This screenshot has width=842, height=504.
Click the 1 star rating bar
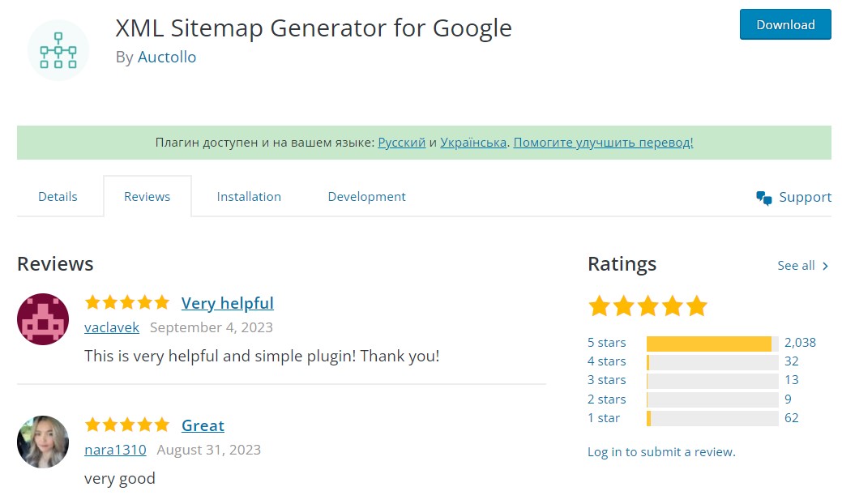click(x=712, y=418)
